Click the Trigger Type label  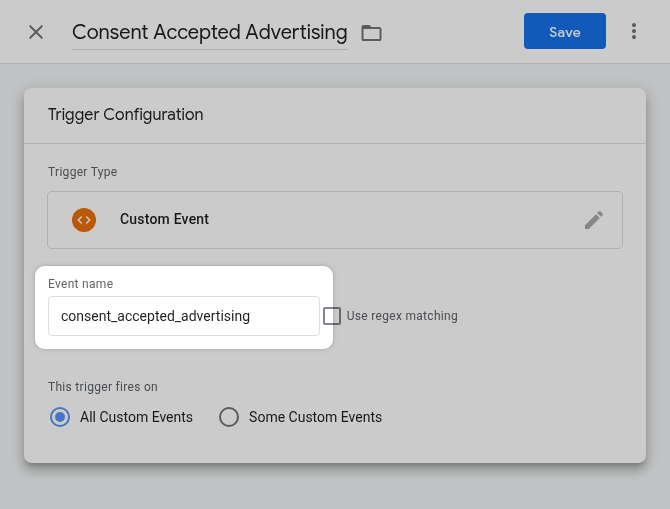(x=82, y=172)
